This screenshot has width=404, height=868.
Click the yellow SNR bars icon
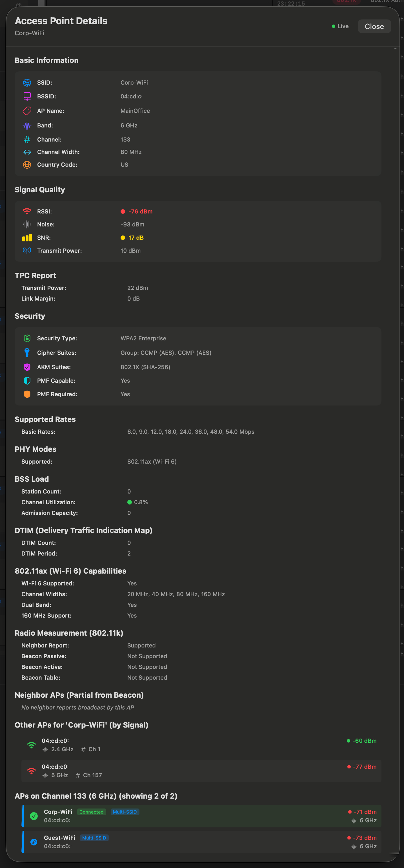[x=27, y=237]
